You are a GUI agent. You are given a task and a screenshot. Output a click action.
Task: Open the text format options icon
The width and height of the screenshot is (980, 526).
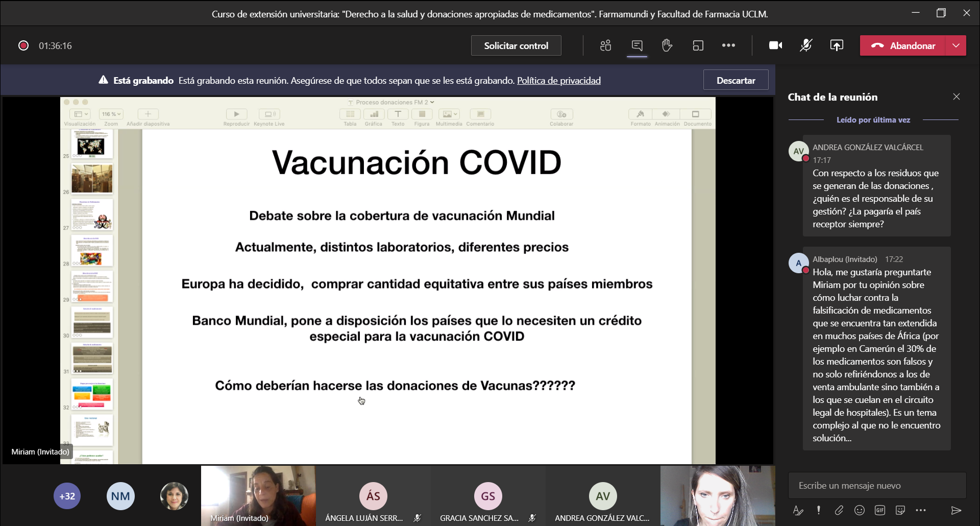click(798, 510)
